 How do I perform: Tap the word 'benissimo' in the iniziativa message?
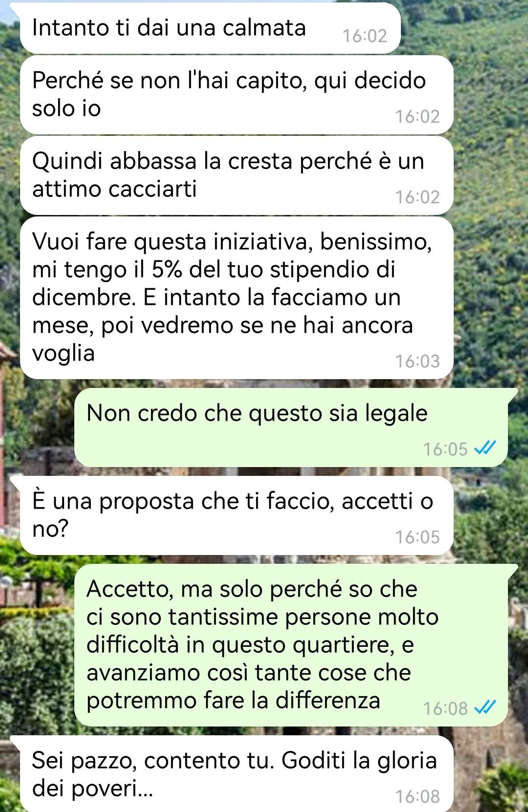coord(376,241)
